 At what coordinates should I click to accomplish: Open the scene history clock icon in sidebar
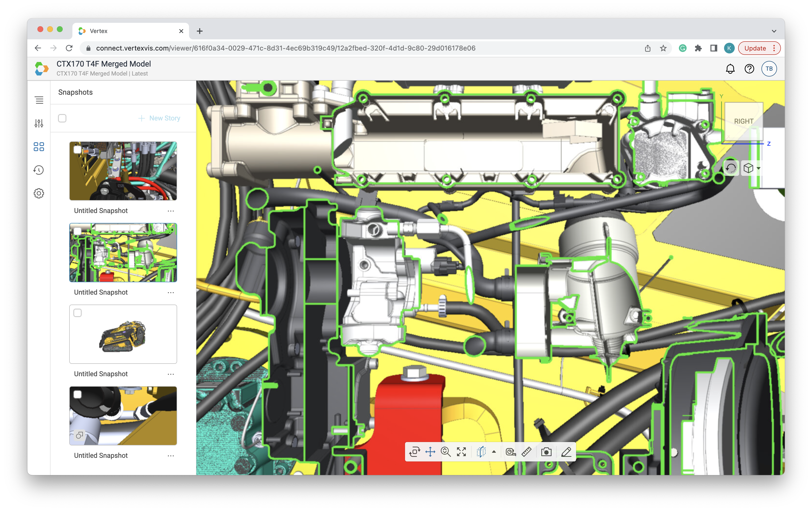[39, 170]
